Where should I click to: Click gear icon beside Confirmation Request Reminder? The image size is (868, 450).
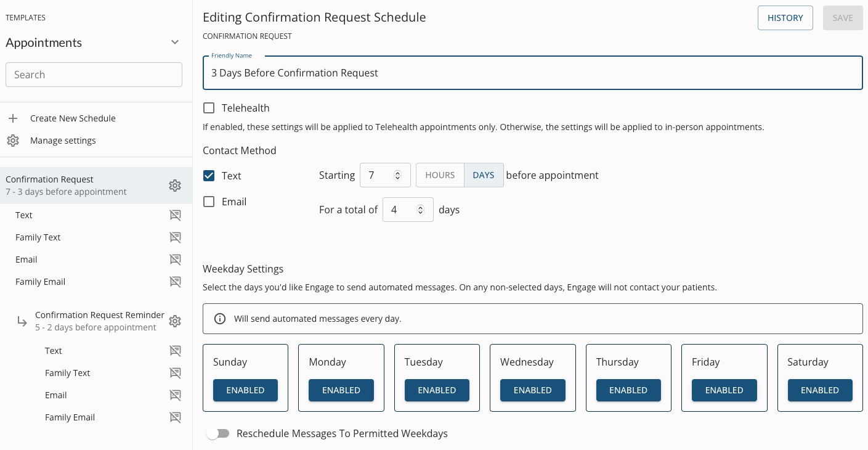point(175,321)
